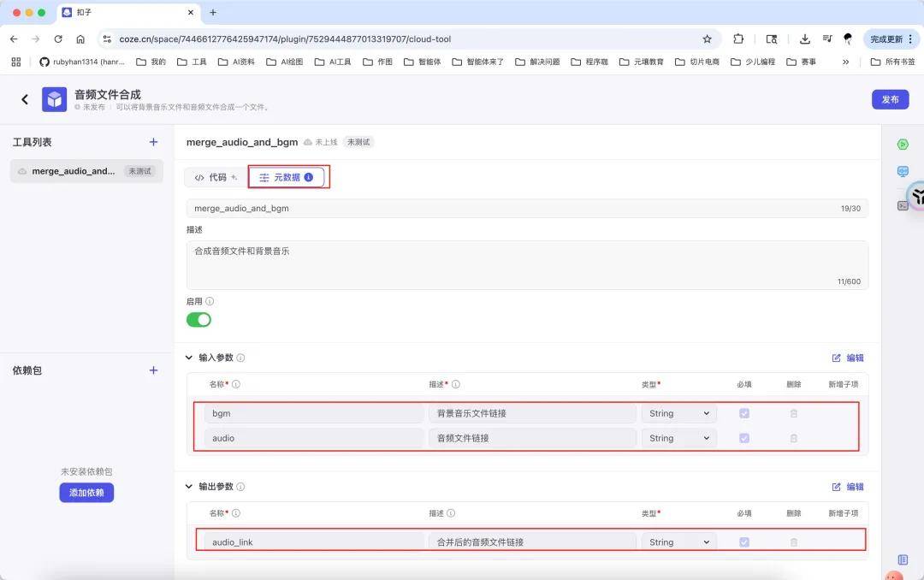Open the String type dropdown for bgm
This screenshot has width=924, height=580.
click(x=679, y=413)
